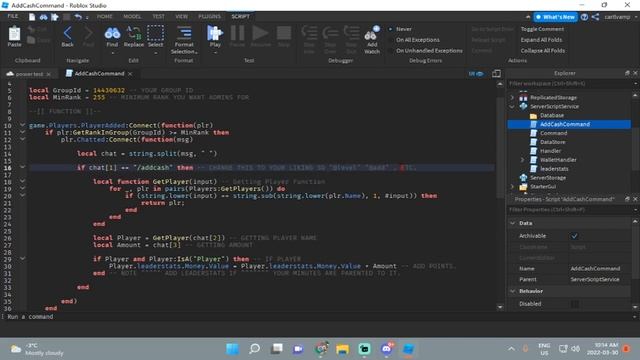Click the Filter Properties search field
Viewport: 640px width, 360px height.
click(569, 210)
